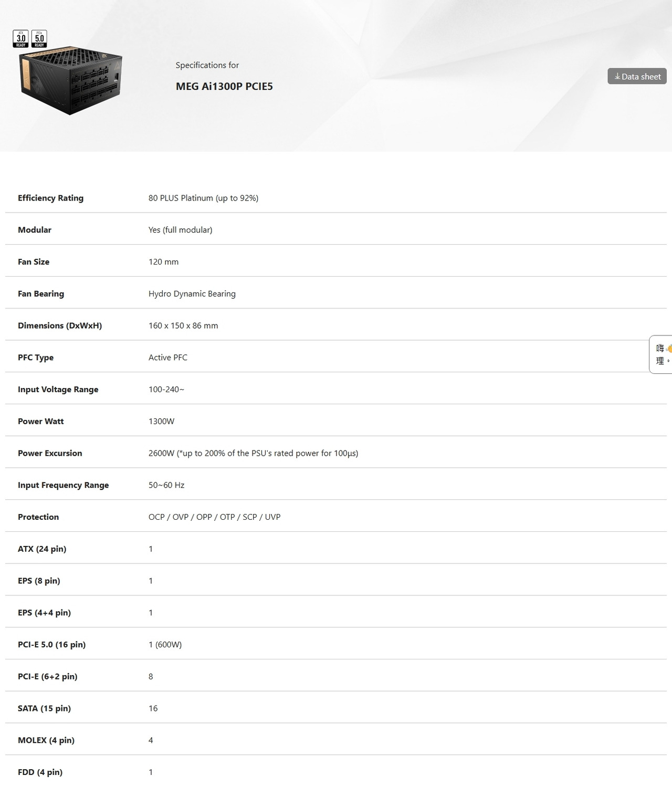The width and height of the screenshot is (672, 787).
Task: Click the Active PFC value
Action: (x=167, y=358)
